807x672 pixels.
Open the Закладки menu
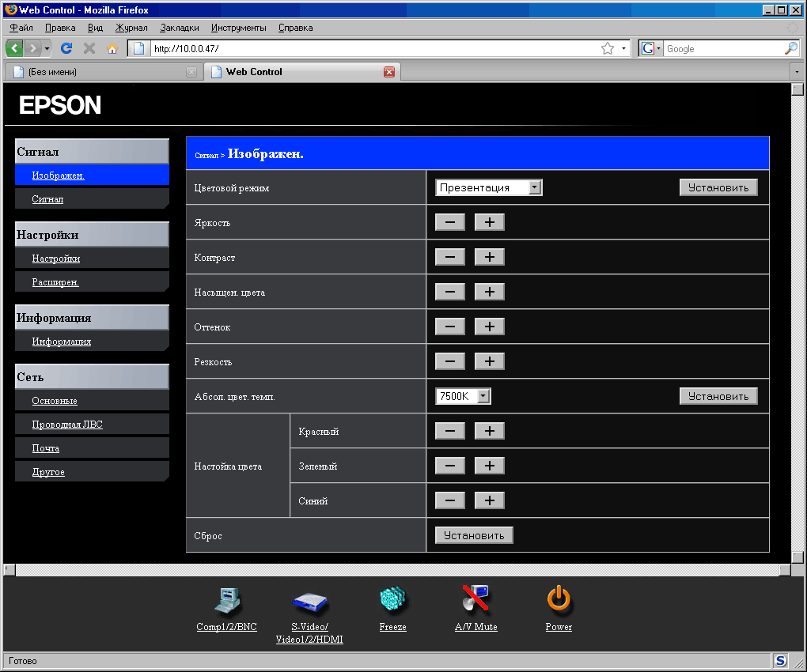click(x=179, y=28)
